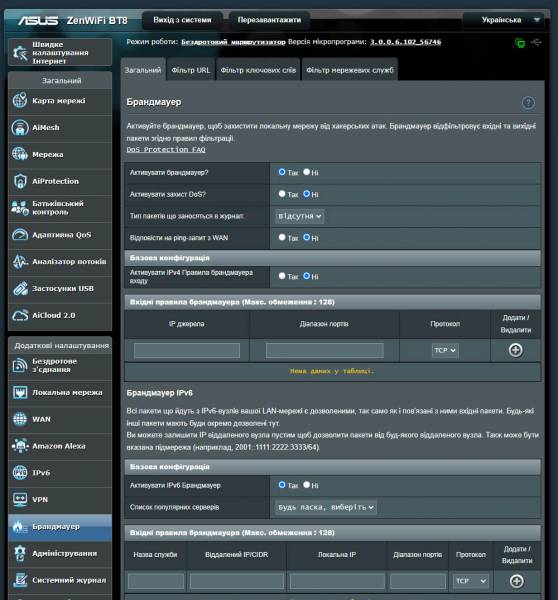
Task: Open firmware version 3.0.0.6.102_56746 link
Action: (x=405, y=42)
